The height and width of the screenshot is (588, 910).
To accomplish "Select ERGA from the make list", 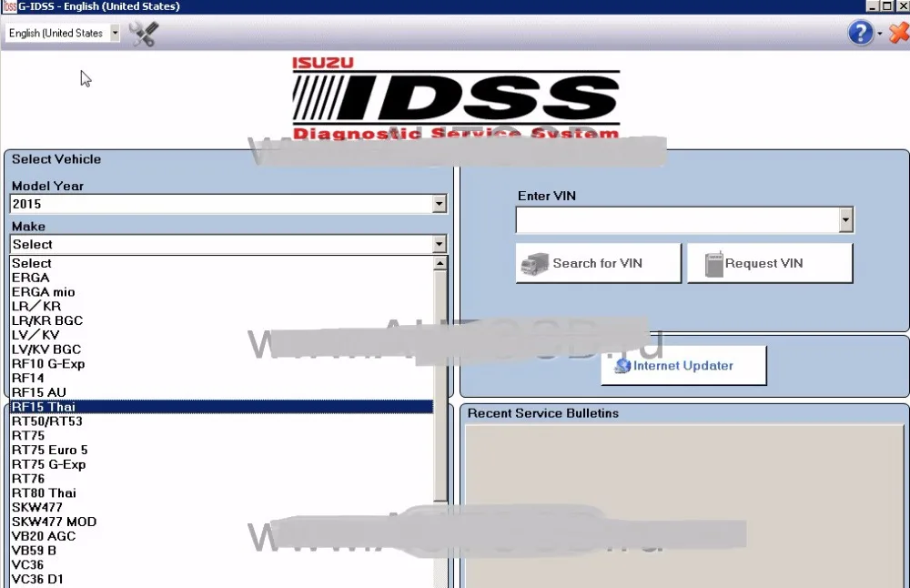I will point(221,278).
